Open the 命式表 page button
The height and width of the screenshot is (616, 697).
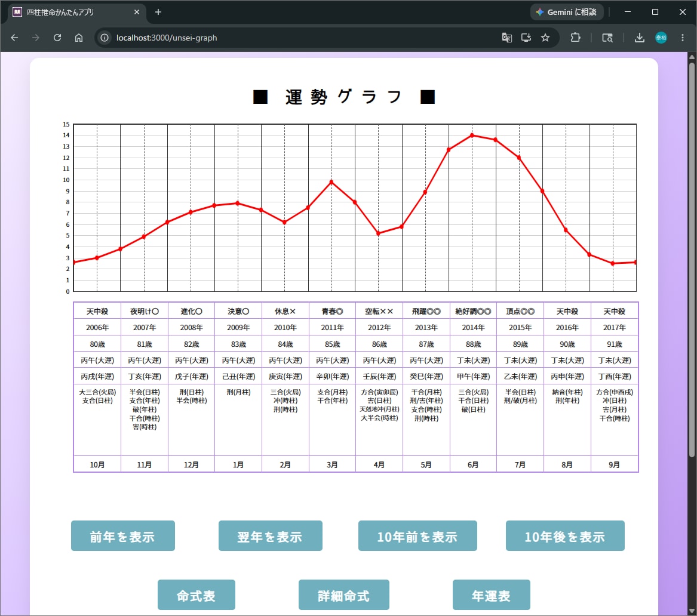[196, 595]
